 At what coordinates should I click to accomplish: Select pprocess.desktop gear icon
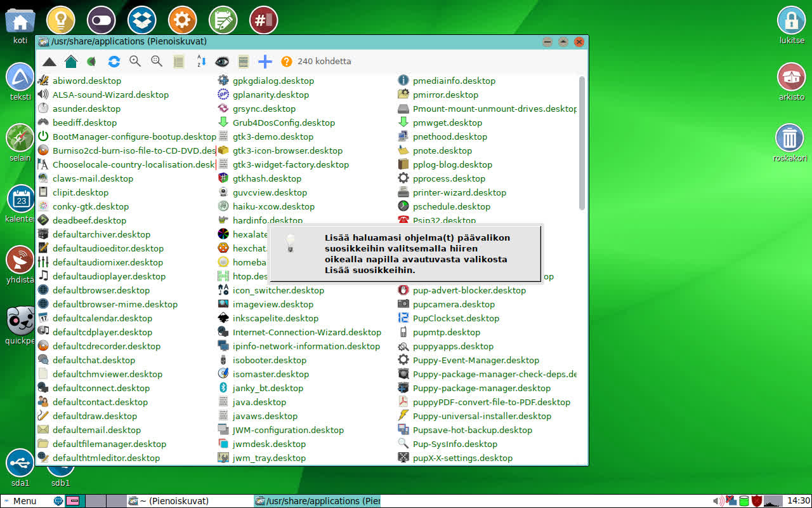tap(403, 178)
